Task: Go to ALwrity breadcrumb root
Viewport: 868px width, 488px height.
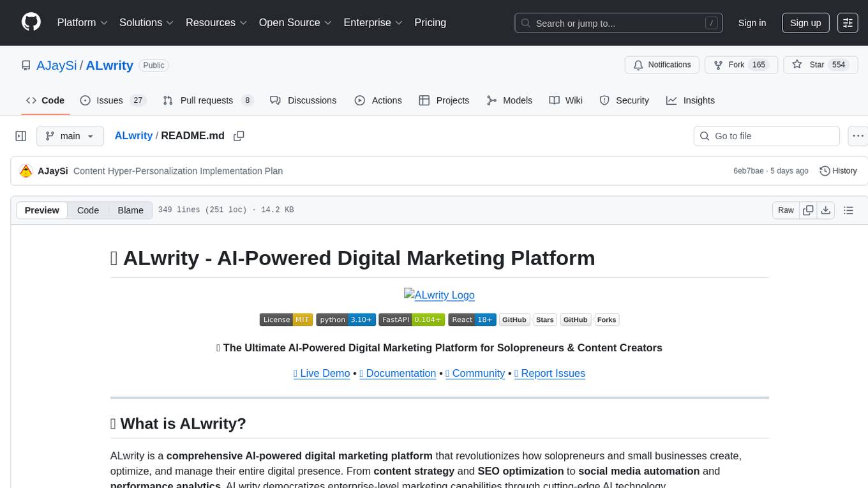Action: [x=133, y=136]
